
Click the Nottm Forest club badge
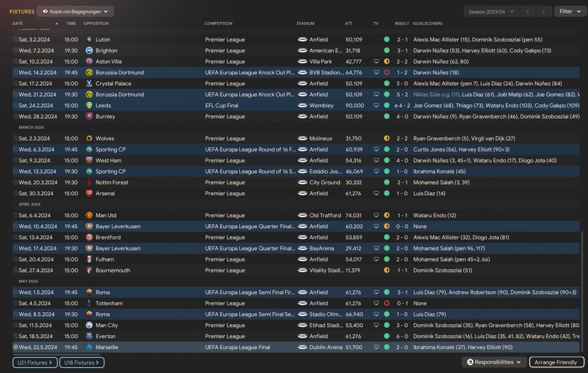click(x=89, y=183)
